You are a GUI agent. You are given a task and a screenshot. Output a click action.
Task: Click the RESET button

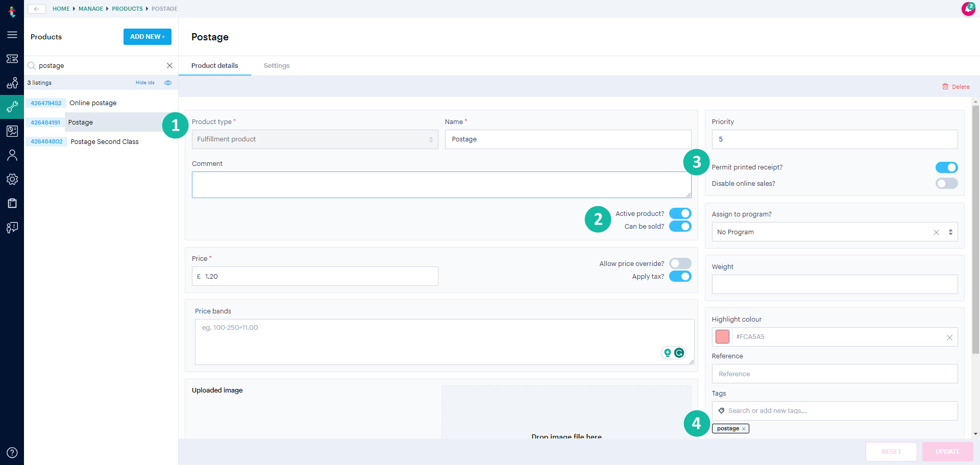pos(891,452)
